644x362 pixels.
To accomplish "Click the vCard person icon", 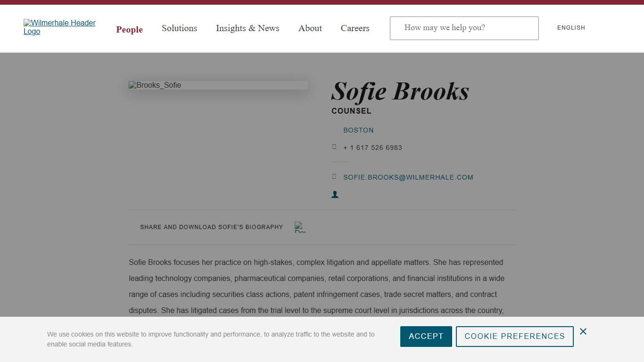I will coord(335,194).
